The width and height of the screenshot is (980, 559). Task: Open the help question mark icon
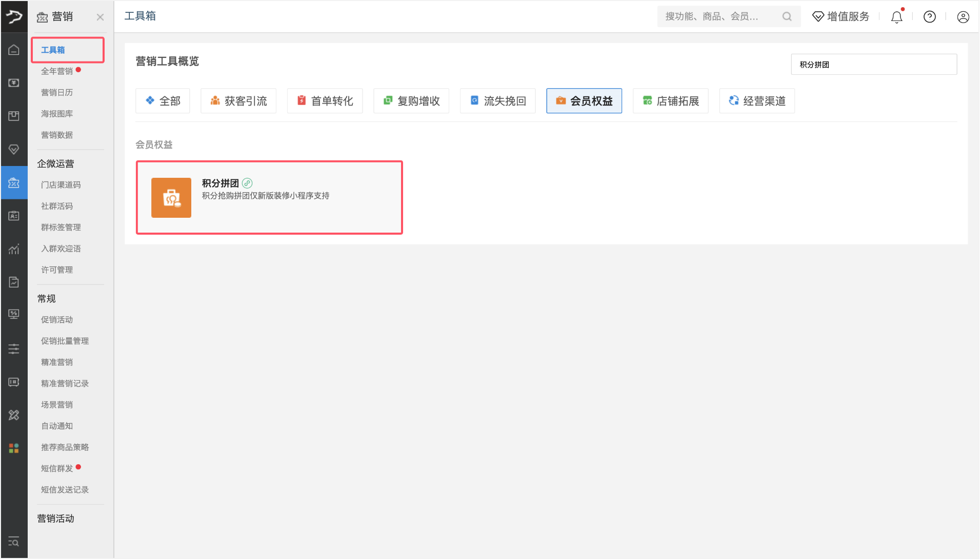929,17
